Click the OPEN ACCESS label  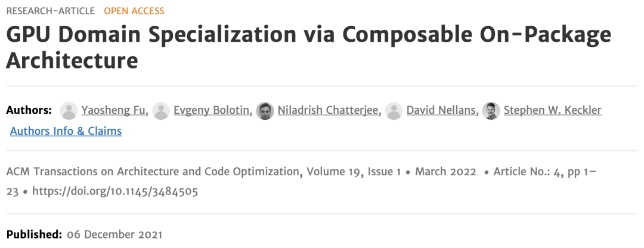coord(134,11)
